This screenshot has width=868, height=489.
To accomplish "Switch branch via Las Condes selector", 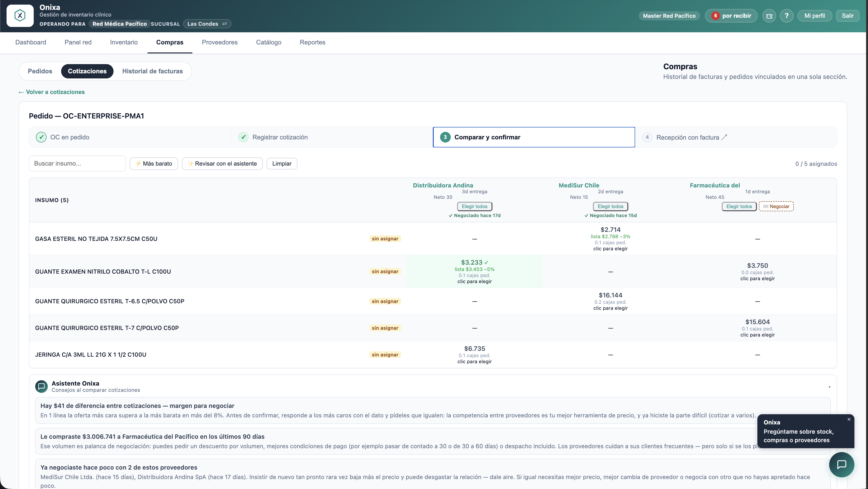I will click(x=207, y=24).
